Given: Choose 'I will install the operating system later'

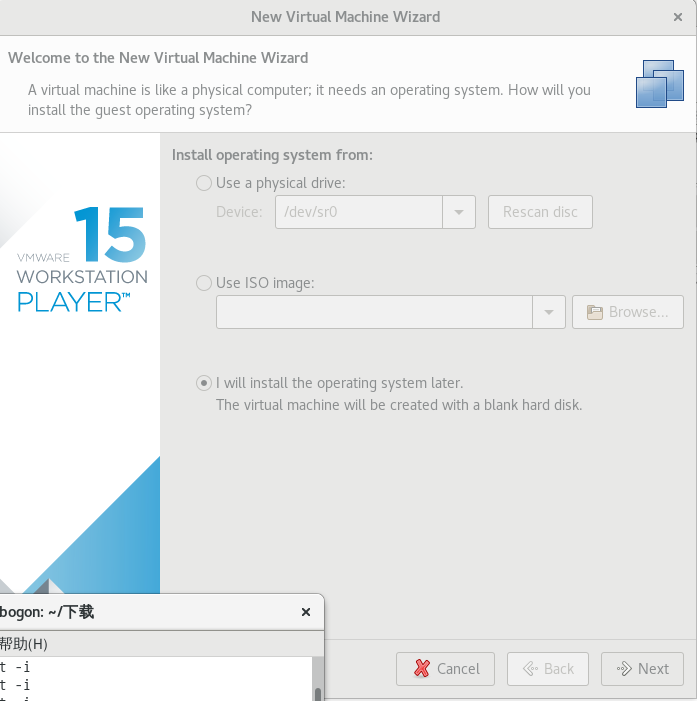Looking at the screenshot, I should tap(204, 383).
